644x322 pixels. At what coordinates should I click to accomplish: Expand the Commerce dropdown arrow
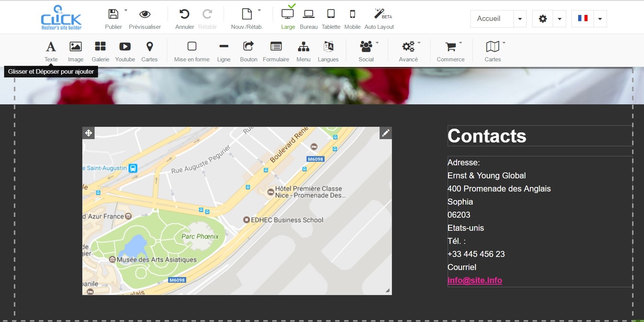coord(460,43)
